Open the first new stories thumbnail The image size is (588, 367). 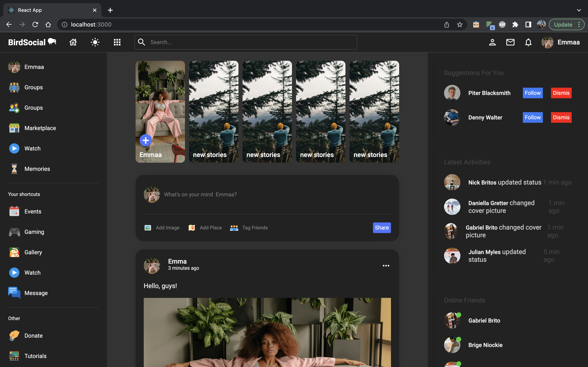click(214, 111)
